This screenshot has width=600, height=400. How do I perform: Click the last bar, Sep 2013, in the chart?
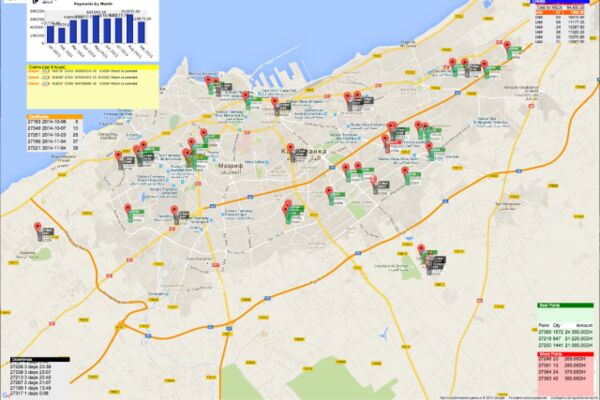[142, 32]
